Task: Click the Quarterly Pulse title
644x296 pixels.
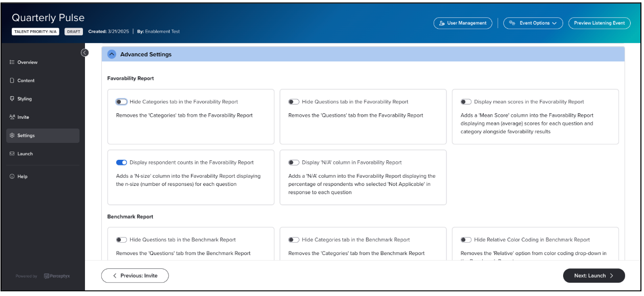Action: click(x=48, y=17)
